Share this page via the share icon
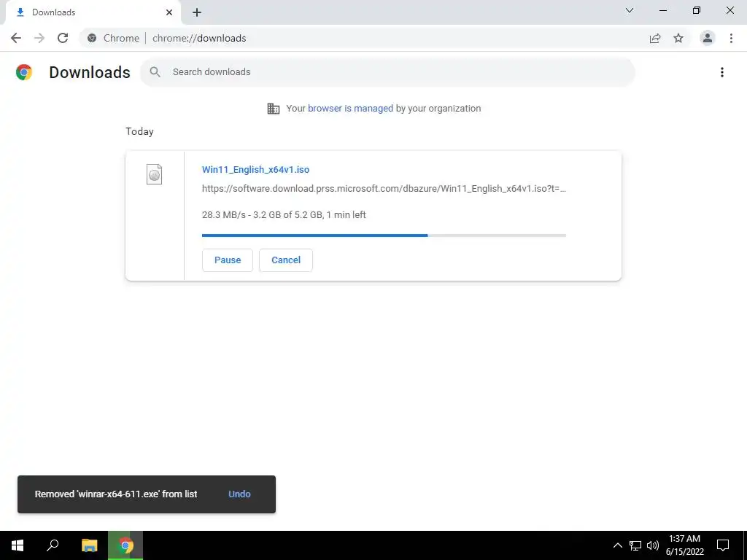The height and width of the screenshot is (560, 747). [655, 38]
